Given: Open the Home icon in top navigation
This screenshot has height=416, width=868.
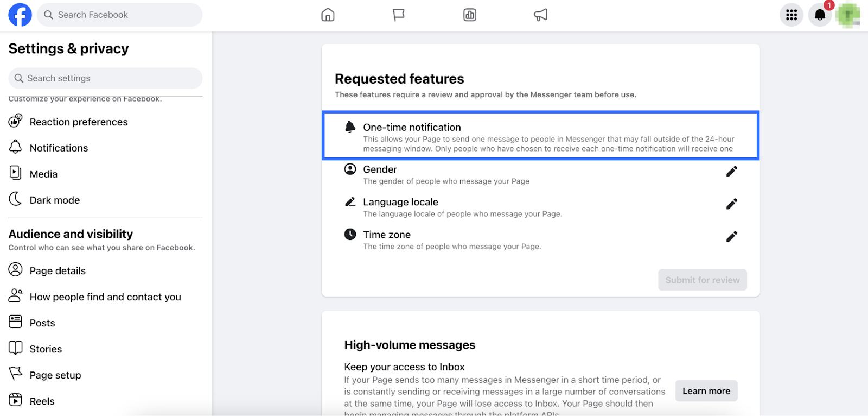Looking at the screenshot, I should [328, 15].
